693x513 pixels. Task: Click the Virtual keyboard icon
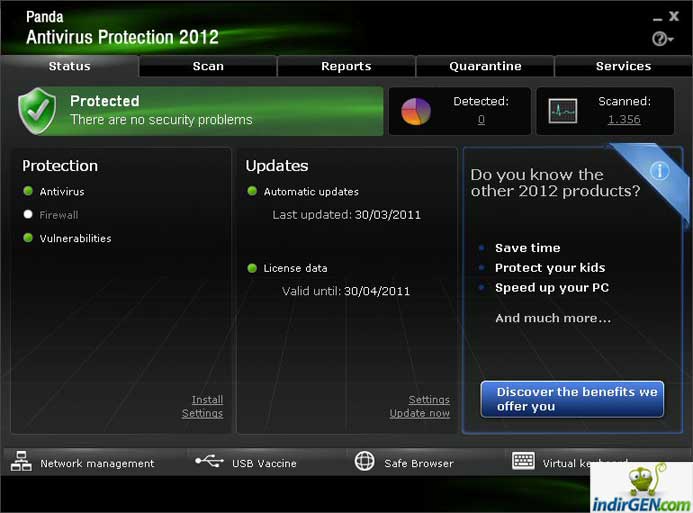(x=523, y=460)
